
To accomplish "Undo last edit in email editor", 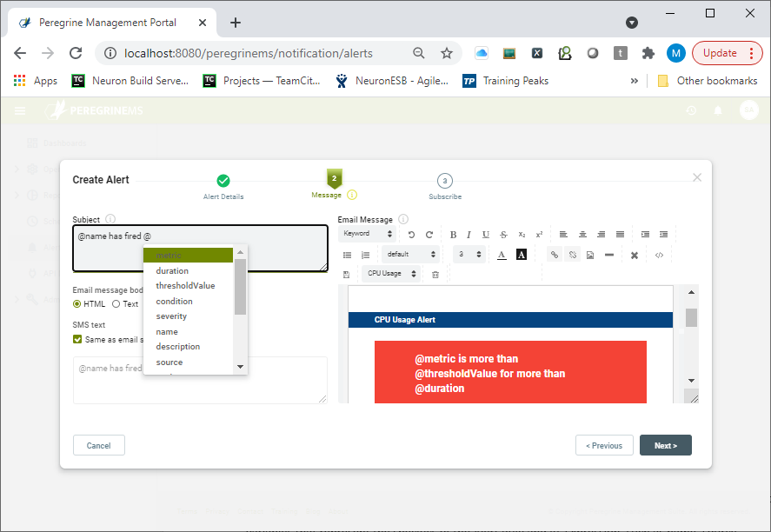I will tap(411, 235).
